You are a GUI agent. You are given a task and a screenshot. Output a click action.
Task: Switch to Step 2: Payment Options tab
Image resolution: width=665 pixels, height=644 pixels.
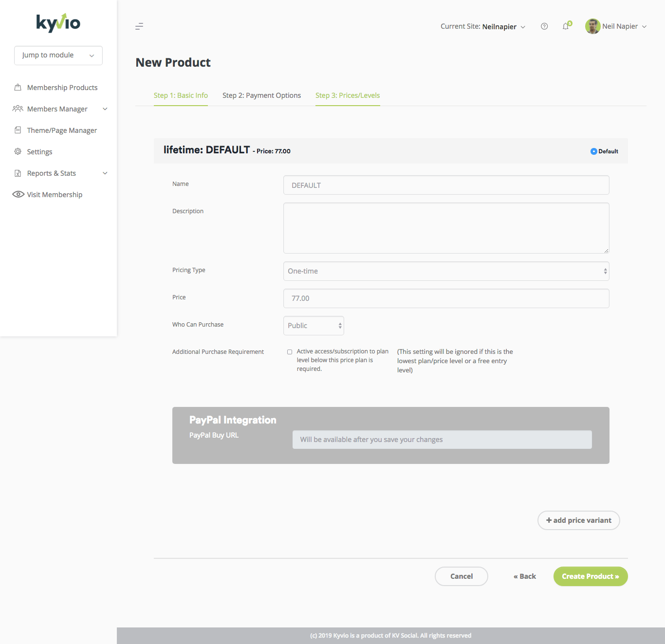pyautogui.click(x=261, y=95)
